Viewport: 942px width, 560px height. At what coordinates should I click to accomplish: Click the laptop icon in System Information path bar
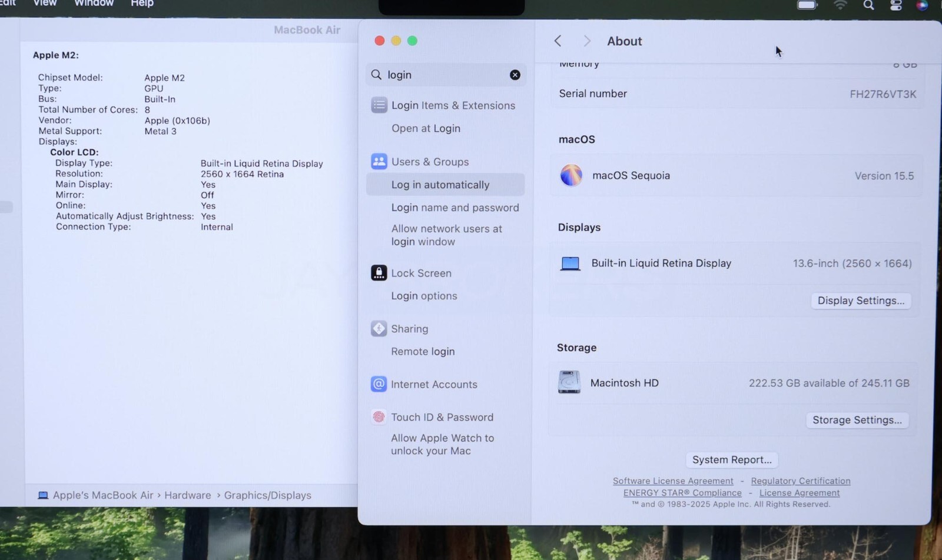pyautogui.click(x=43, y=495)
